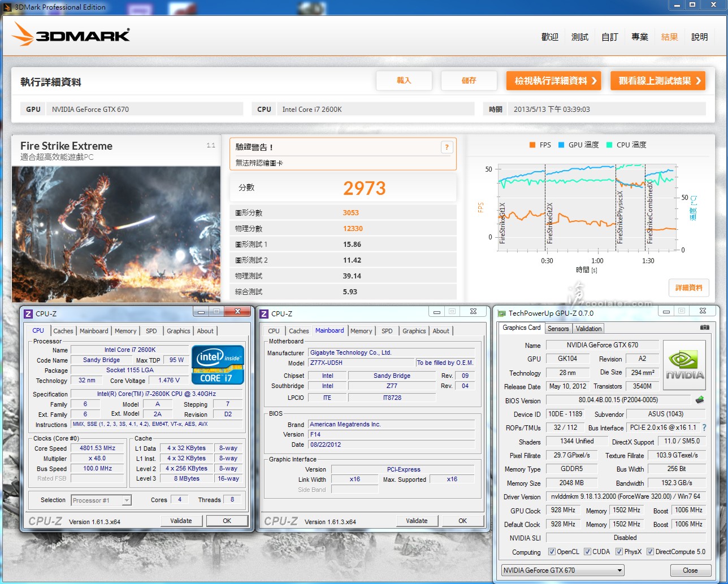The height and width of the screenshot is (584, 728).
Task: Switch to the 自訂 tab
Action: pos(610,37)
